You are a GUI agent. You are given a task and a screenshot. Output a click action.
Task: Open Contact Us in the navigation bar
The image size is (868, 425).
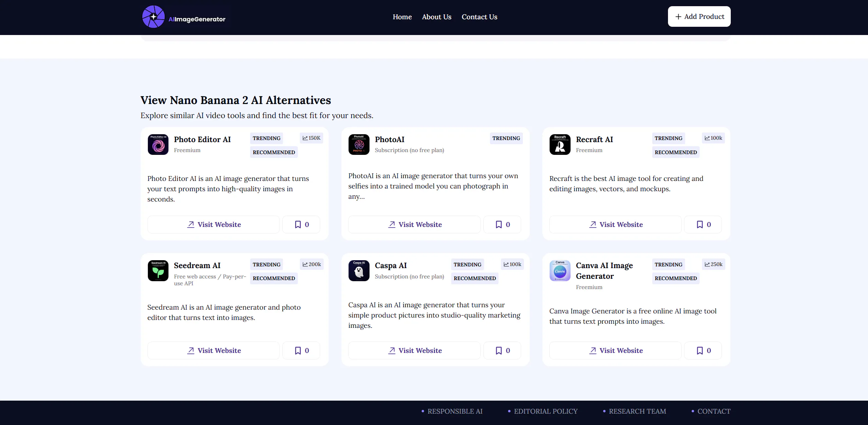tap(479, 17)
